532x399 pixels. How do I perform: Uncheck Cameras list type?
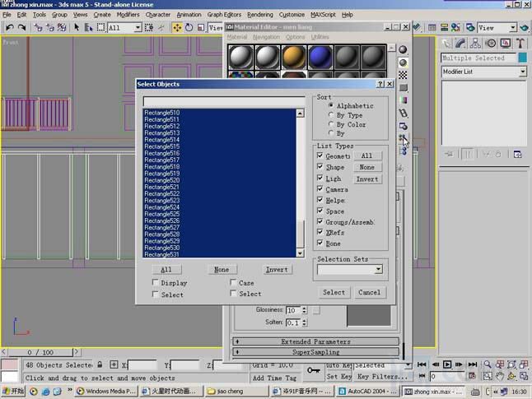(x=320, y=188)
